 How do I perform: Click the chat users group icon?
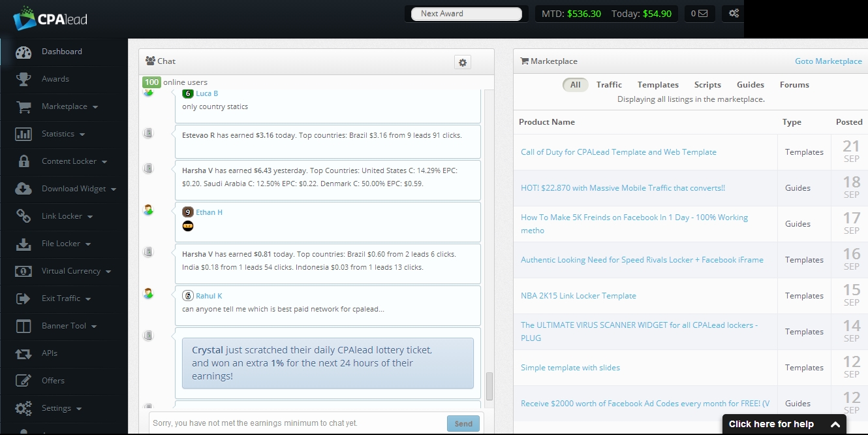click(150, 61)
